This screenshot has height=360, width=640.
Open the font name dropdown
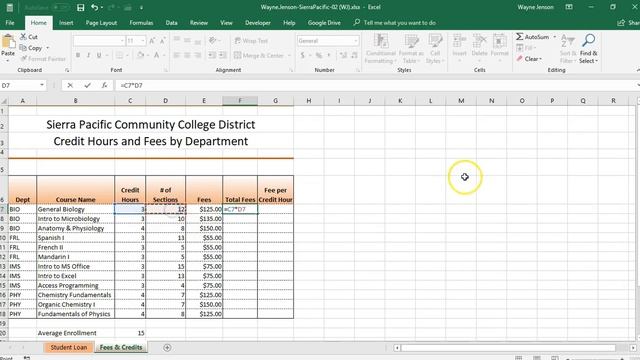(x=122, y=41)
